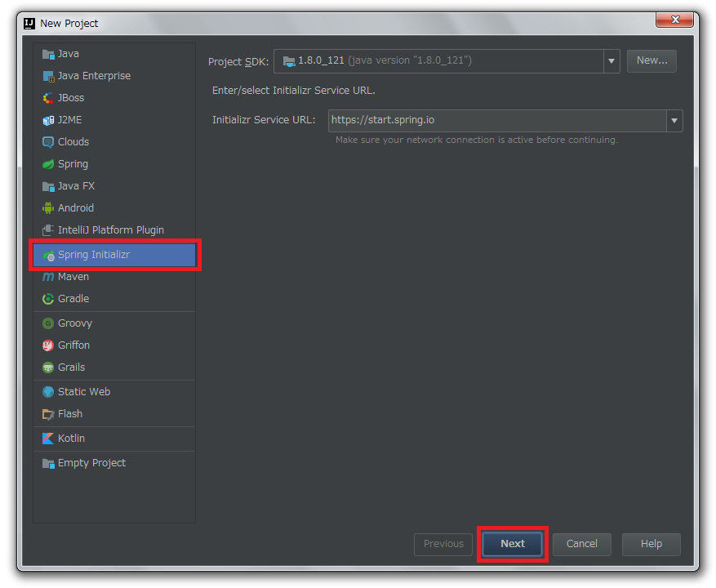Choose the Clouds project icon
This screenshot has width=716, height=588.
pos(48,142)
